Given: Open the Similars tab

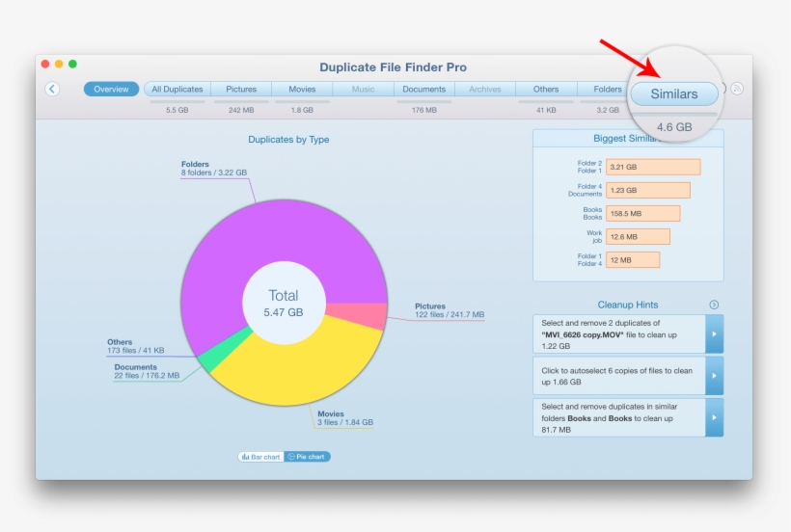Looking at the screenshot, I should click(674, 94).
